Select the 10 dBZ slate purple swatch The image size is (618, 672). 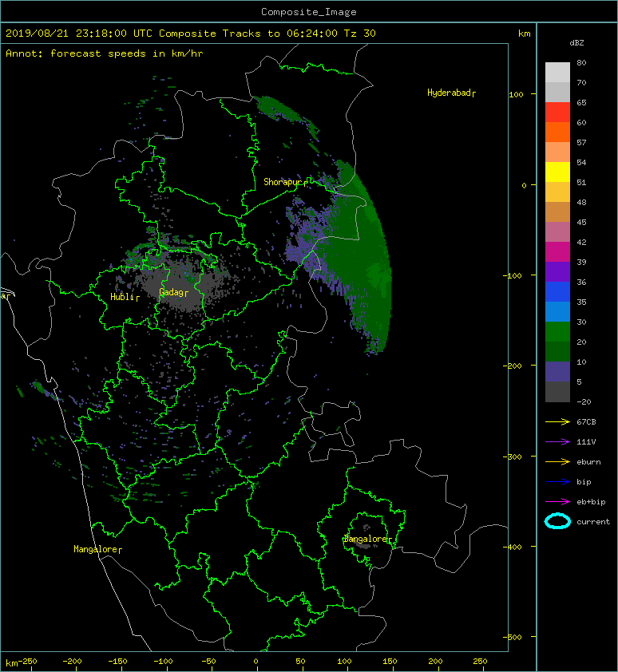click(x=557, y=371)
